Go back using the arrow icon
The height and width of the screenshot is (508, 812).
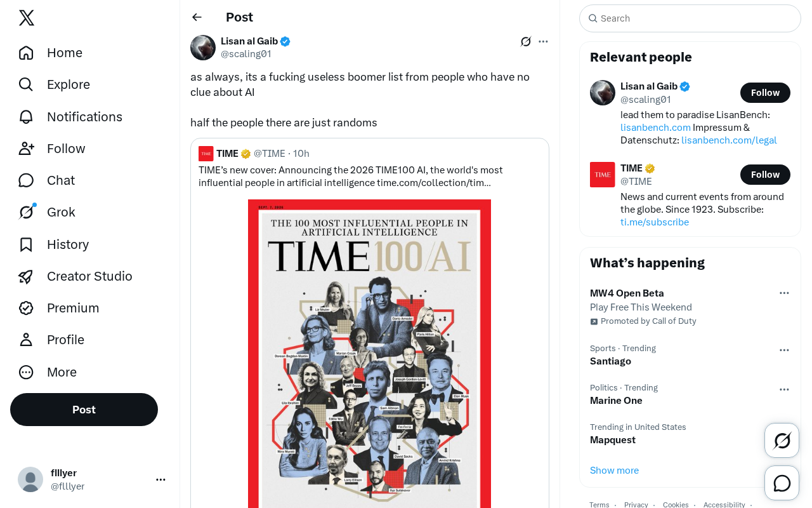(197, 17)
